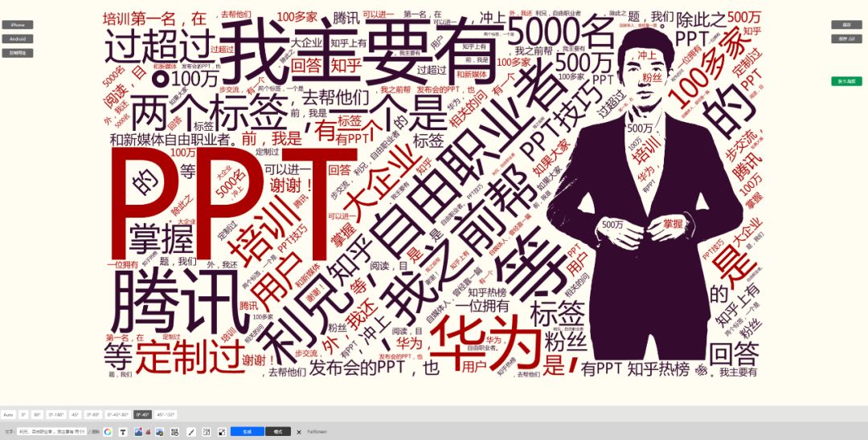Select the brush/pen drawing tool
The image size is (868, 440).
point(191,432)
